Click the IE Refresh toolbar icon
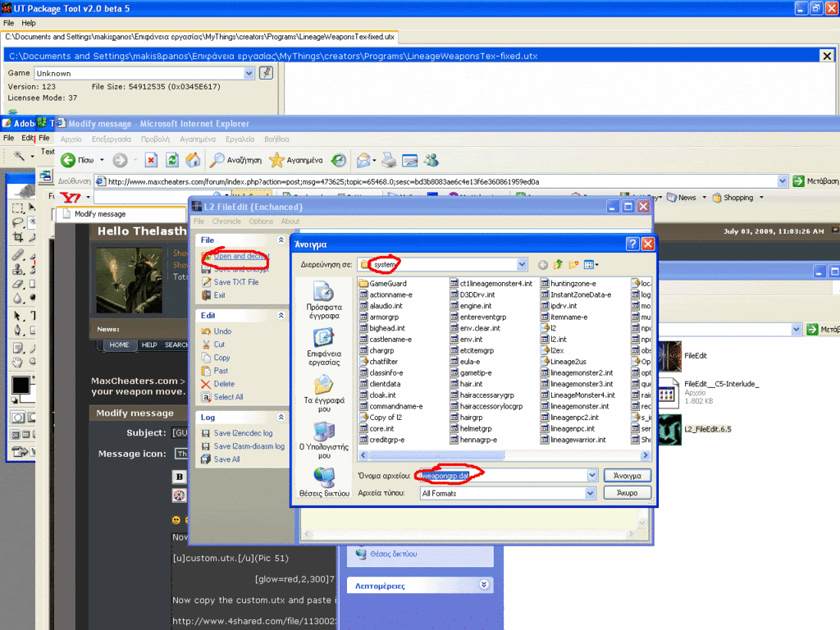840x630 pixels. [x=172, y=160]
